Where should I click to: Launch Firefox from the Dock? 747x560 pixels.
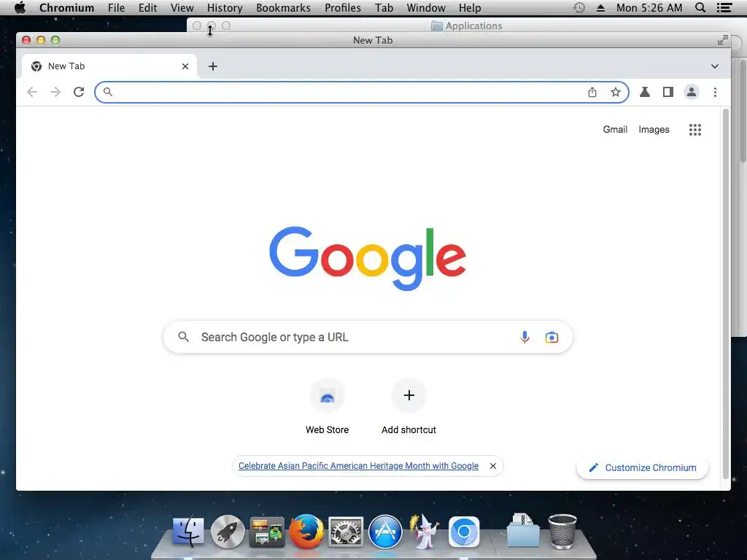306,532
